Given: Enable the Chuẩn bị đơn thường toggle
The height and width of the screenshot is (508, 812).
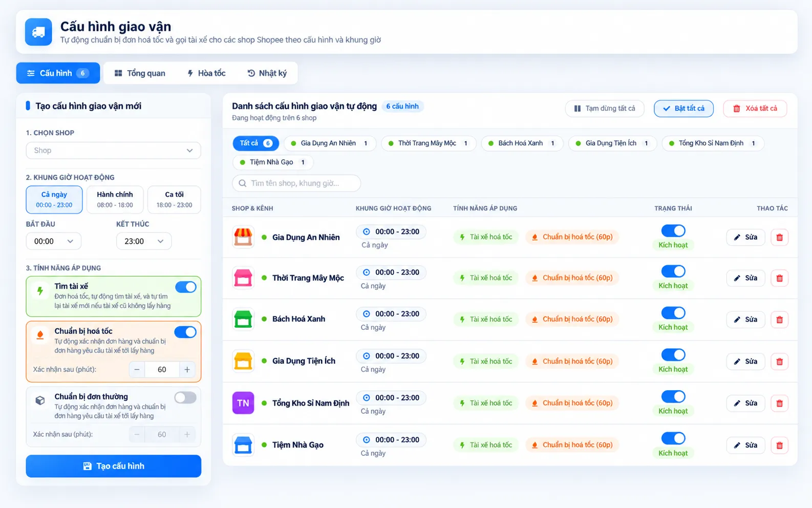Looking at the screenshot, I should (185, 397).
